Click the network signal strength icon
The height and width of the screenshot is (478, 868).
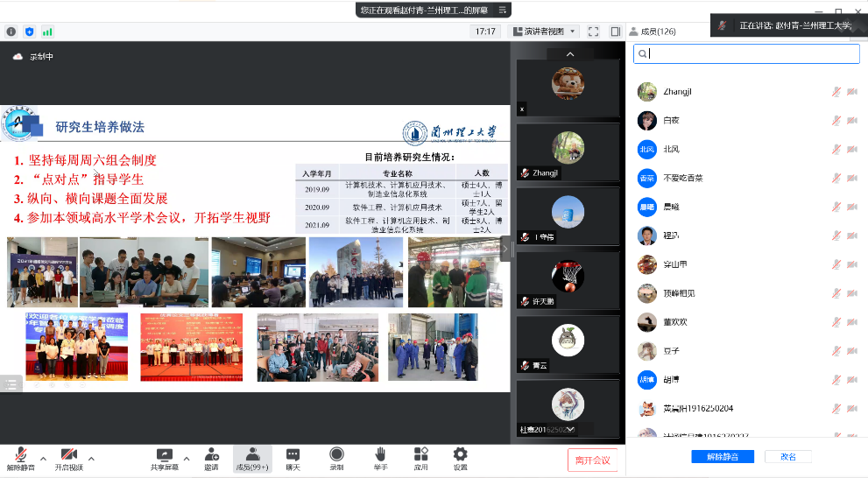47,32
